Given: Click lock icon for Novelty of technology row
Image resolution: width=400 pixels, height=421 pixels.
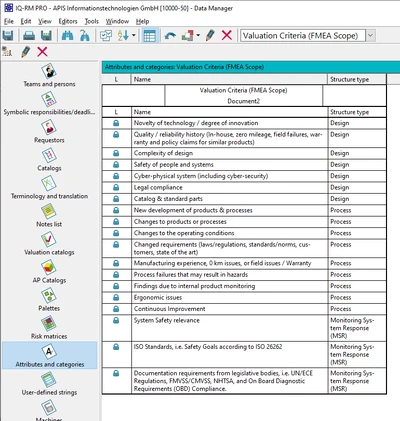Looking at the screenshot, I should pos(116,123).
